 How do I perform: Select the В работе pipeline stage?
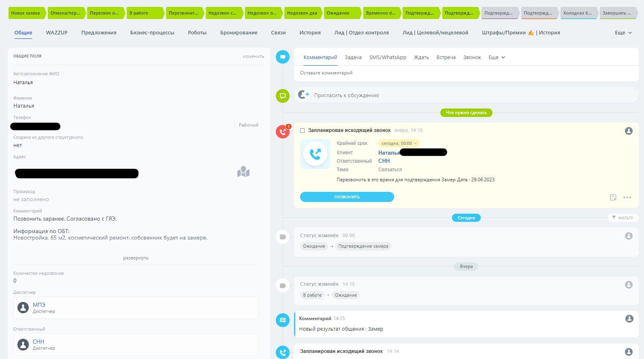click(x=145, y=13)
